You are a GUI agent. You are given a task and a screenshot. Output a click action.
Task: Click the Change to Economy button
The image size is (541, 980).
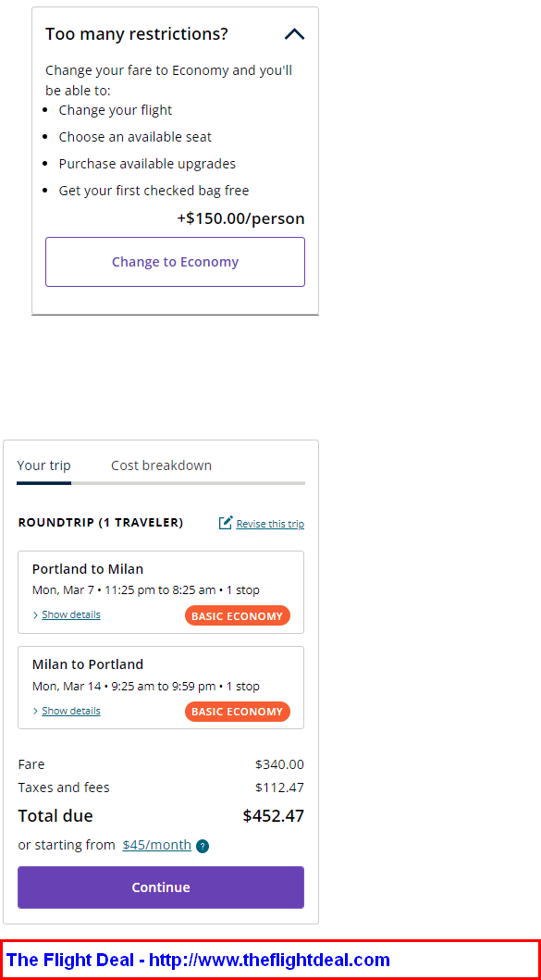tap(175, 262)
